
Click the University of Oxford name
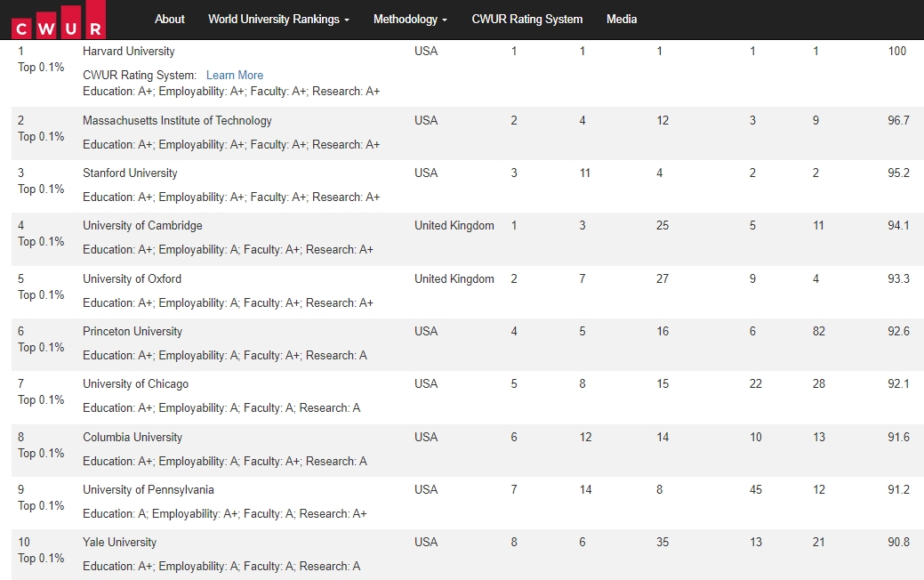(132, 279)
